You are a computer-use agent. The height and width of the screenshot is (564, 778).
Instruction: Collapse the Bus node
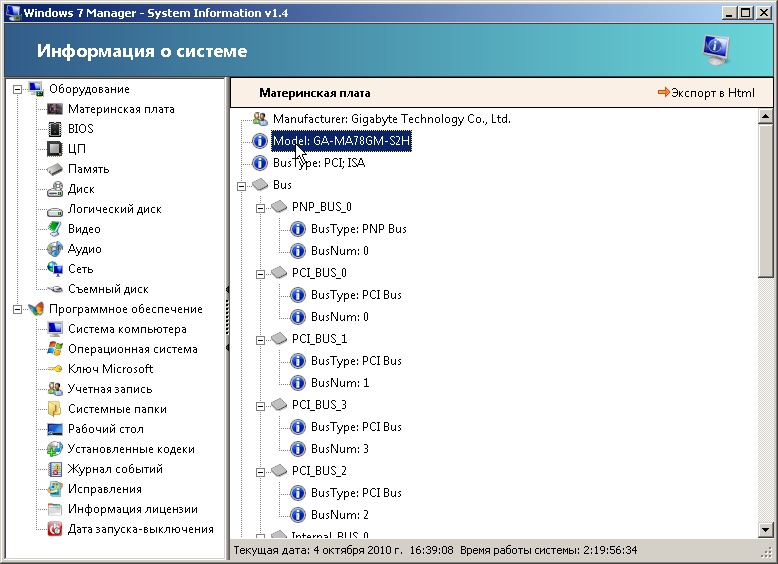pyautogui.click(x=242, y=187)
